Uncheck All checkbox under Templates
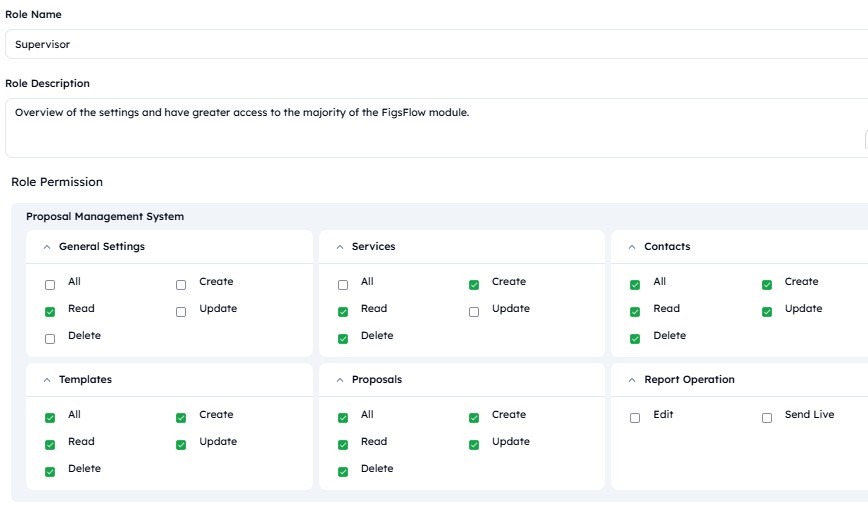Viewport: 868px width, 506px height. pos(50,417)
